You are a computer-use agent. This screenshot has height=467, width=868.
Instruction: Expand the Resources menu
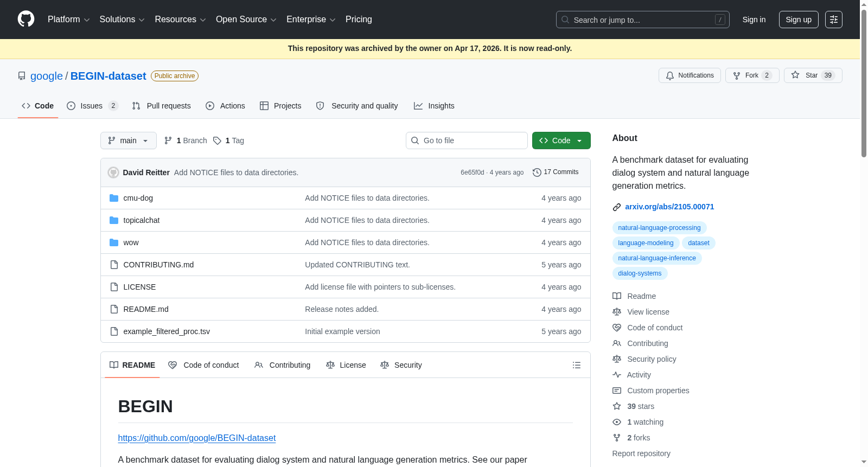181,20
